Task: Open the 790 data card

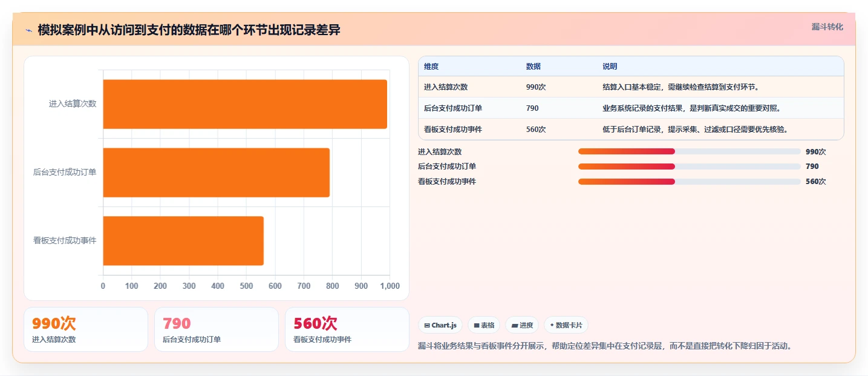Action: [217, 329]
